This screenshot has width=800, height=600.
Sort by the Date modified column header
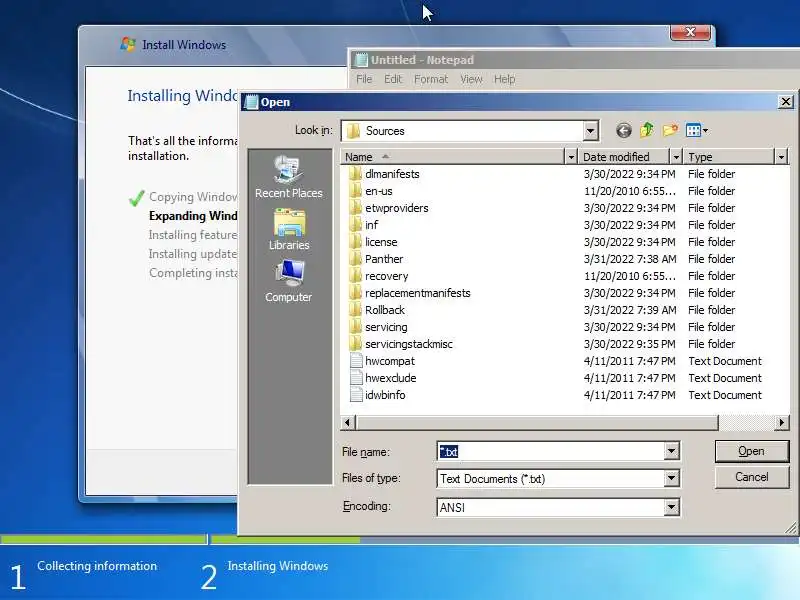tap(624, 157)
